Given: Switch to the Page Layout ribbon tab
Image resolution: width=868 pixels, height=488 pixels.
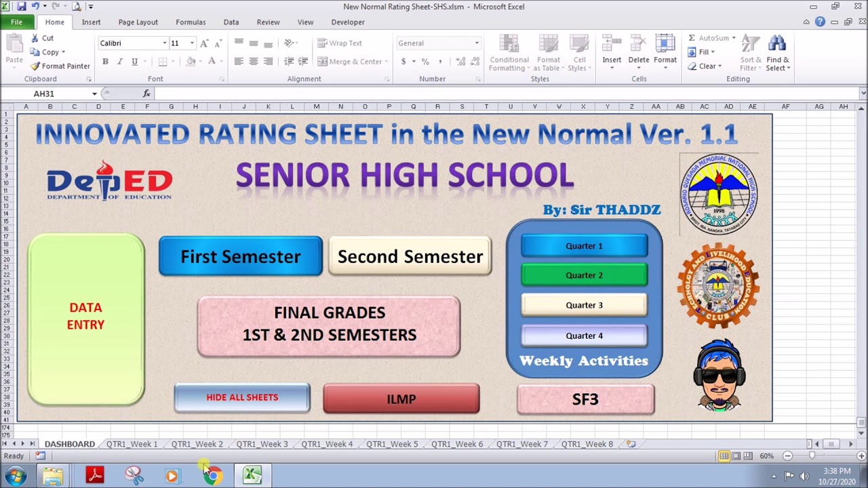Looking at the screenshot, I should click(x=138, y=22).
